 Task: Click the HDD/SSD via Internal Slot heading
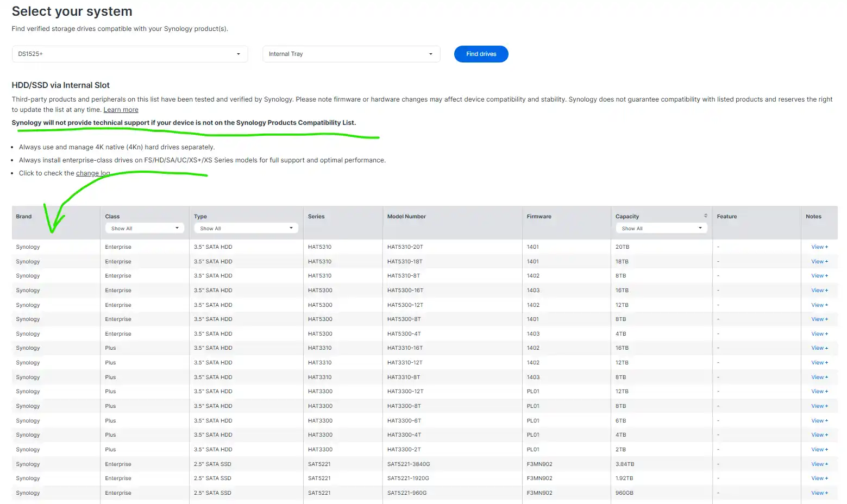click(61, 85)
